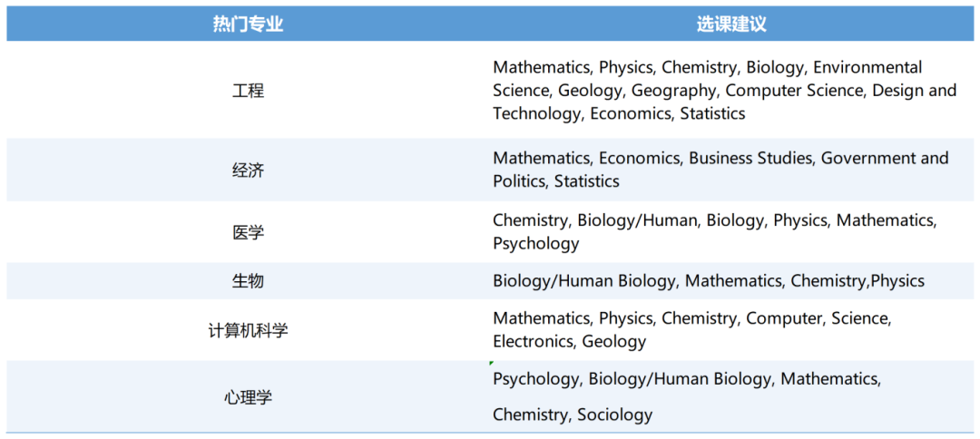Click the 选课建议 column header
Viewport: 980px width, 439px height.
tap(731, 24)
